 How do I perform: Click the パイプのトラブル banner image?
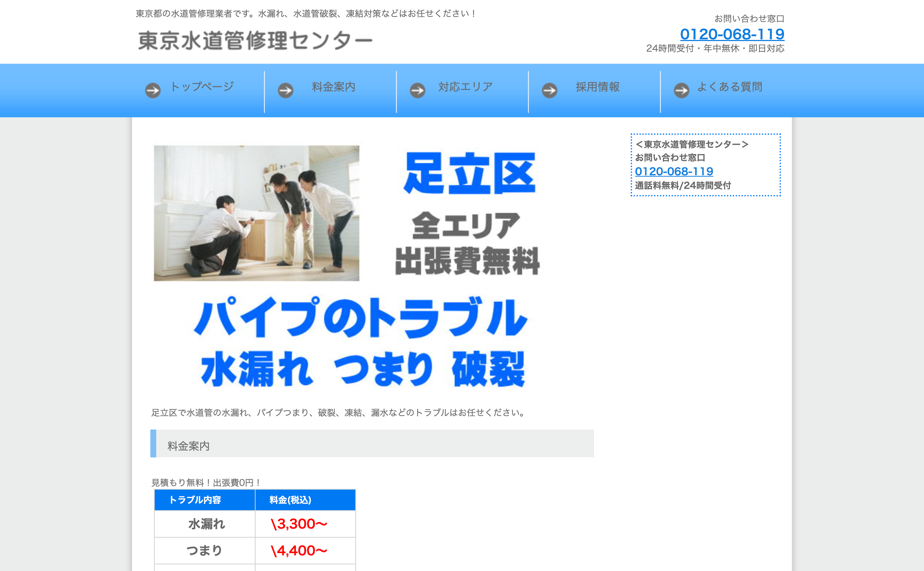coord(361,342)
